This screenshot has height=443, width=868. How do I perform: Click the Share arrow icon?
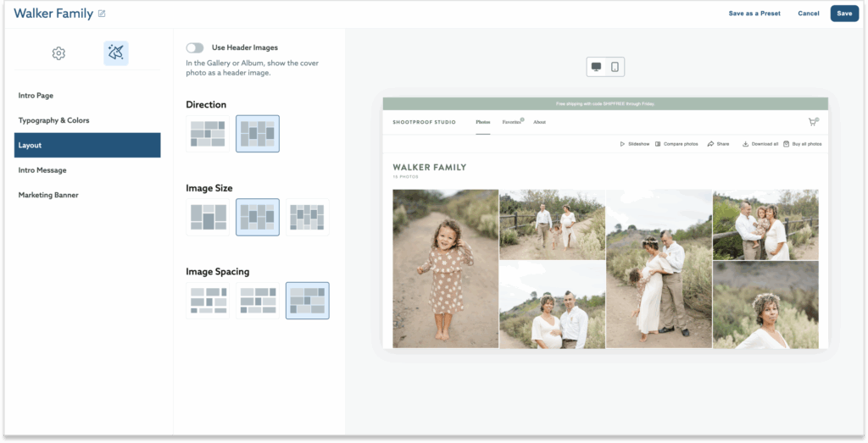click(710, 144)
